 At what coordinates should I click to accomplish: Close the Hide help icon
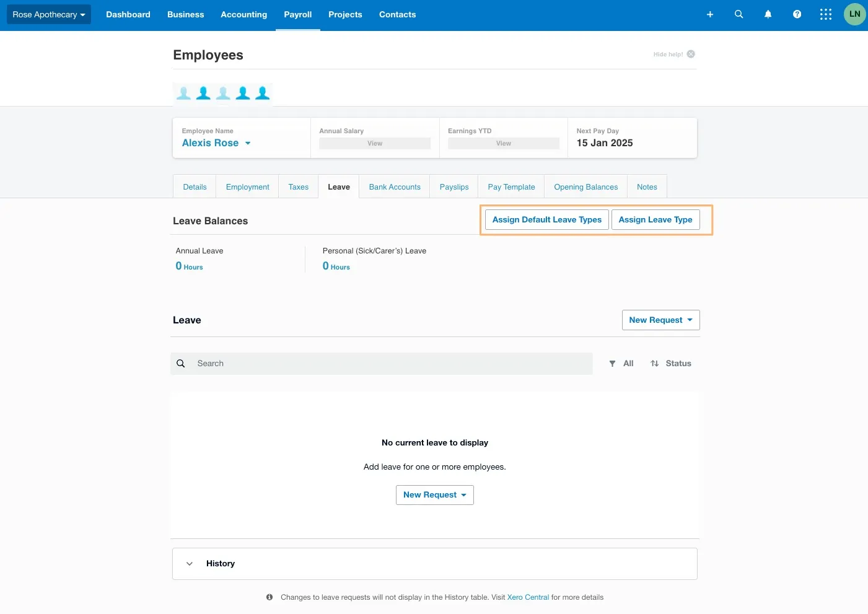tap(691, 54)
